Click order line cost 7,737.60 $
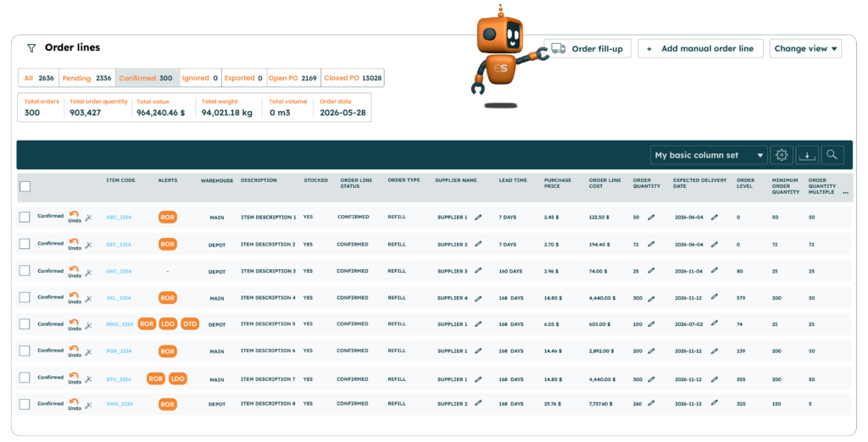 pos(603,404)
